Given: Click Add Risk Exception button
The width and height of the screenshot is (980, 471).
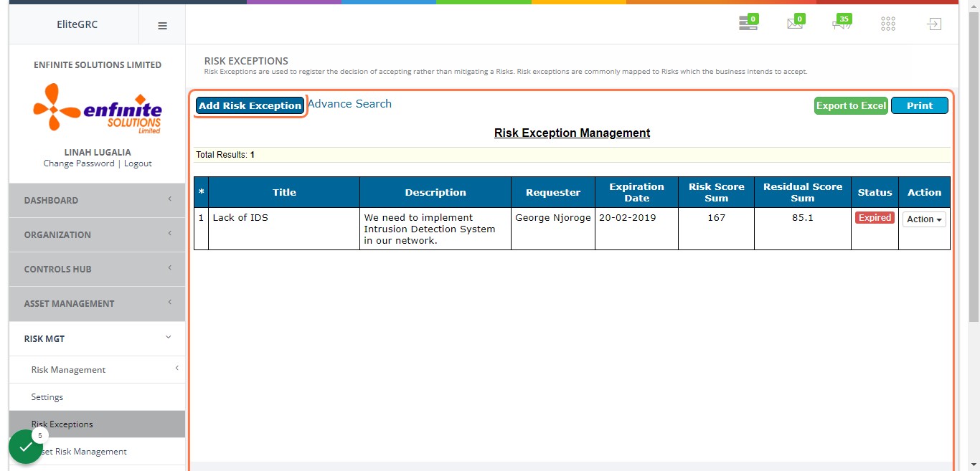Looking at the screenshot, I should [250, 105].
